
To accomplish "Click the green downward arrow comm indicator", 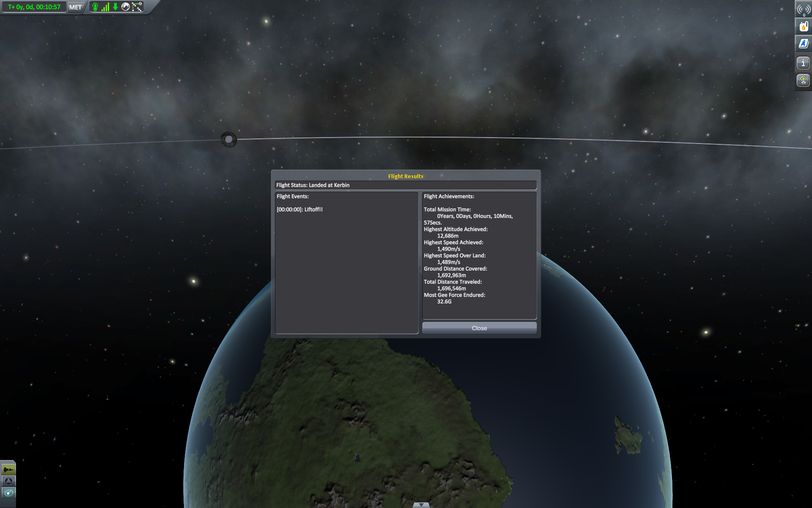I will (115, 7).
